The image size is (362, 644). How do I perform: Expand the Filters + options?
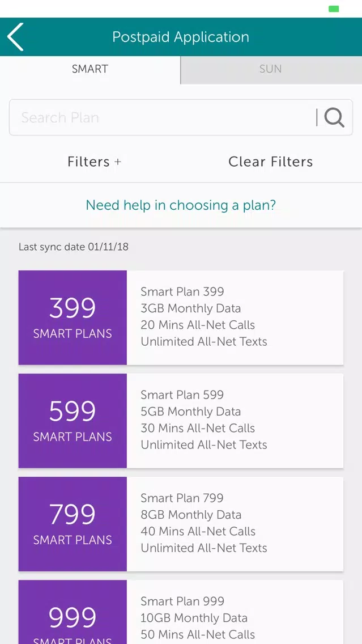[x=95, y=162]
